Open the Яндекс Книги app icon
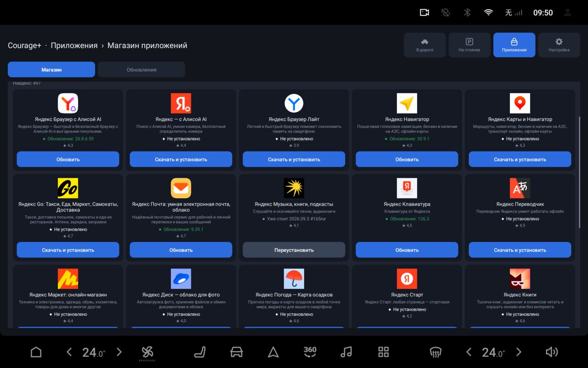The image size is (588, 368). tap(520, 279)
